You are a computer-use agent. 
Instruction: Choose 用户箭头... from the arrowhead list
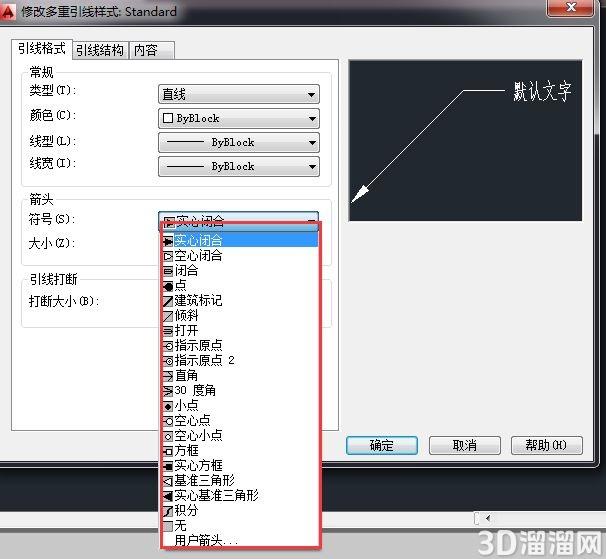click(206, 540)
